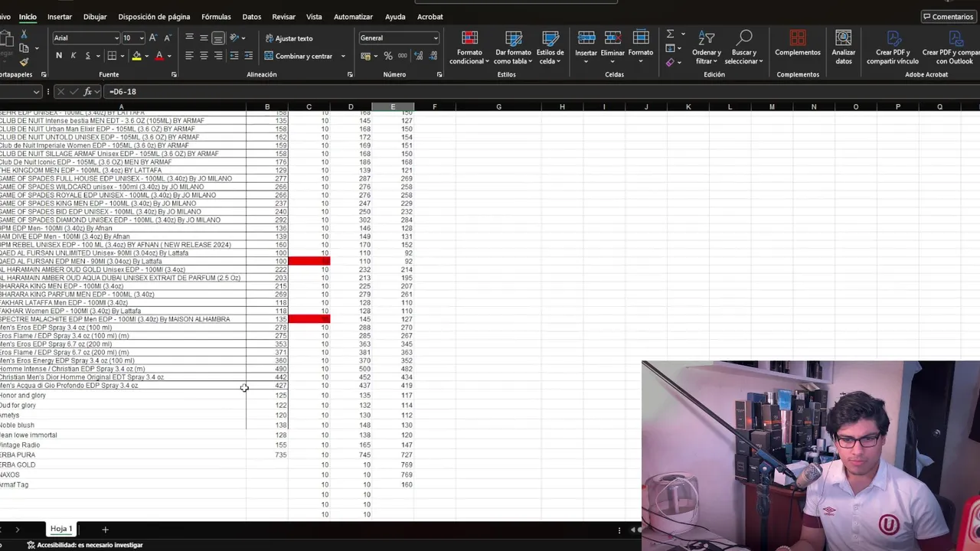Align text to middle vertically
Viewport: 980px width, 551px height.
(204, 37)
